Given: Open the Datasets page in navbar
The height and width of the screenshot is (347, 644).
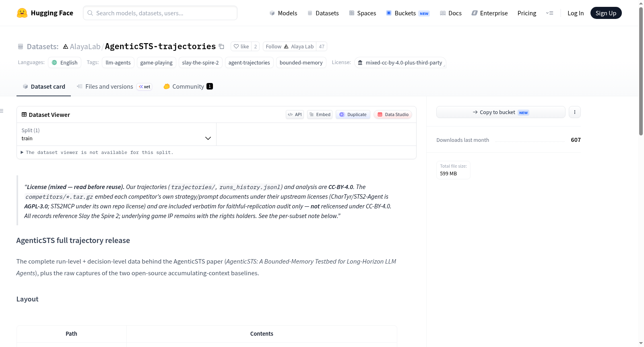Looking at the screenshot, I should pos(323,13).
